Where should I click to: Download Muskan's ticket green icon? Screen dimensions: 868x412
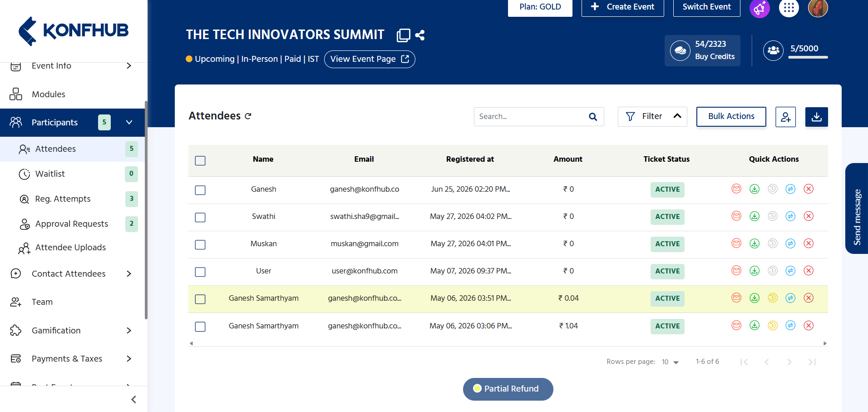coord(755,243)
